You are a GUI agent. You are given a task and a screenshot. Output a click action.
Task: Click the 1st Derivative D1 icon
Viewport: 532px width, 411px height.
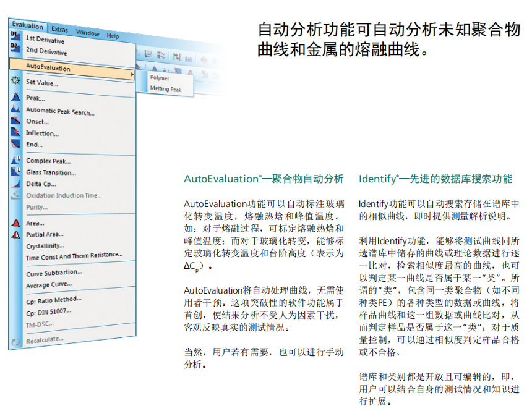[x=15, y=36]
